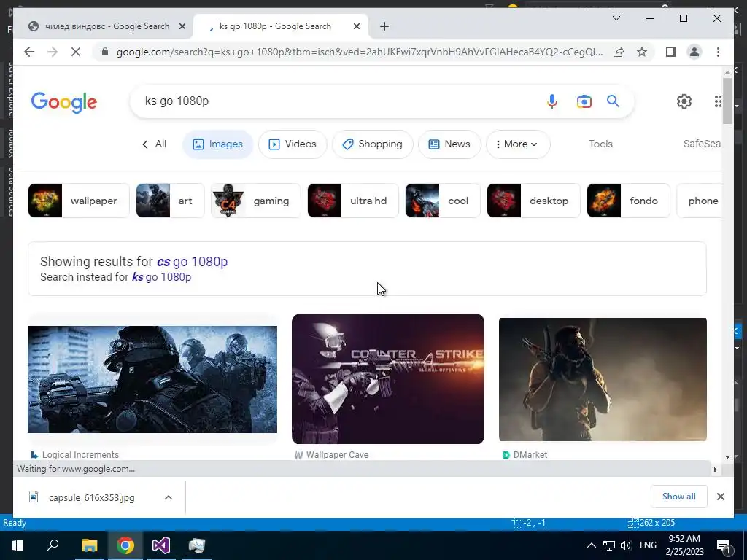
Task: Refine with art chip
Action: [x=170, y=201]
